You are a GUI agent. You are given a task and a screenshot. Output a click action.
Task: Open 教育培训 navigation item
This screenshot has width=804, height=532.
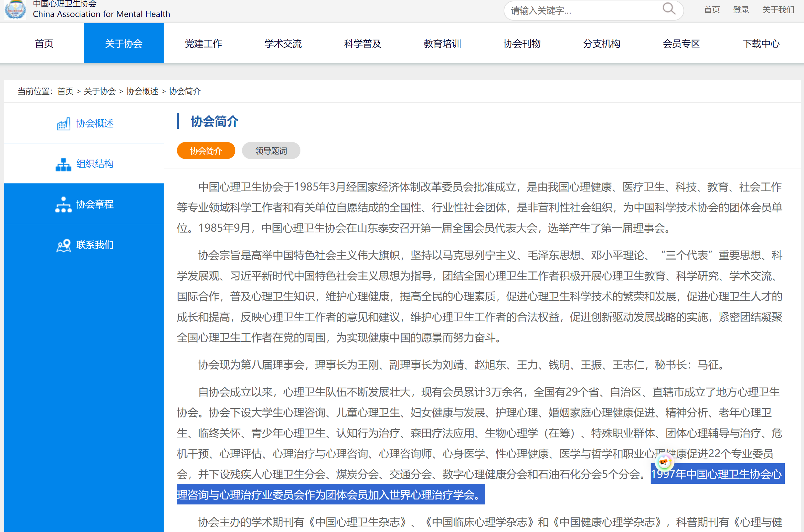point(442,43)
